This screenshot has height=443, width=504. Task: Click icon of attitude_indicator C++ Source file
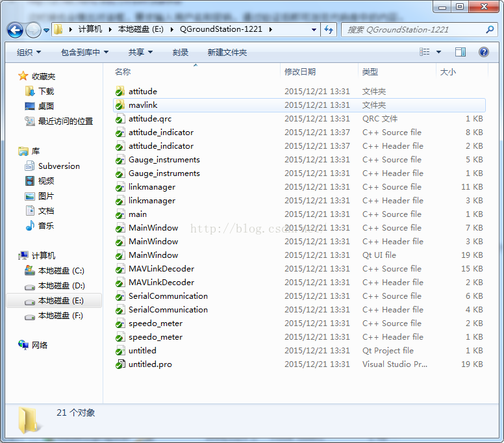pos(120,132)
